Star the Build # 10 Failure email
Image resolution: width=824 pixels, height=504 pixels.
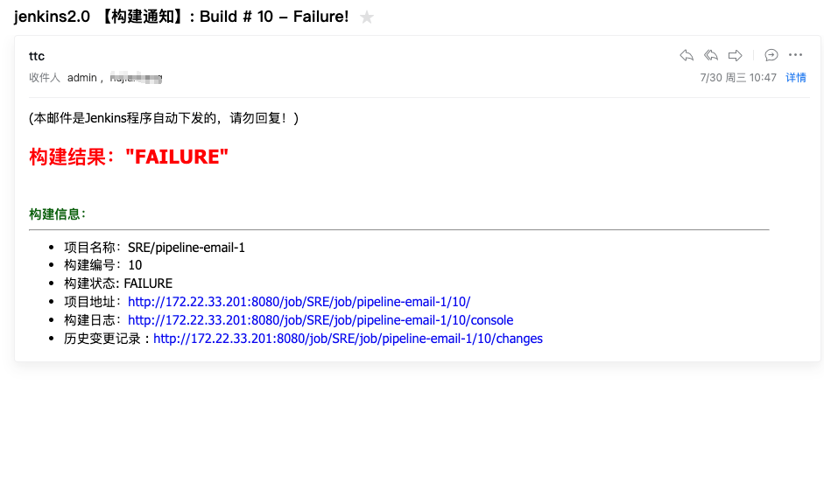click(x=367, y=17)
